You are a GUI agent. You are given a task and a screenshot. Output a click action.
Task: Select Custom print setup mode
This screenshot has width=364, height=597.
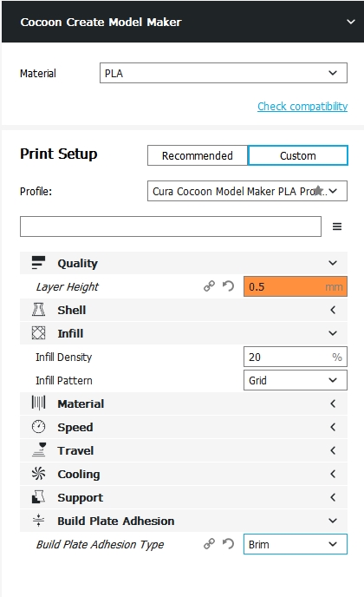pyautogui.click(x=298, y=155)
